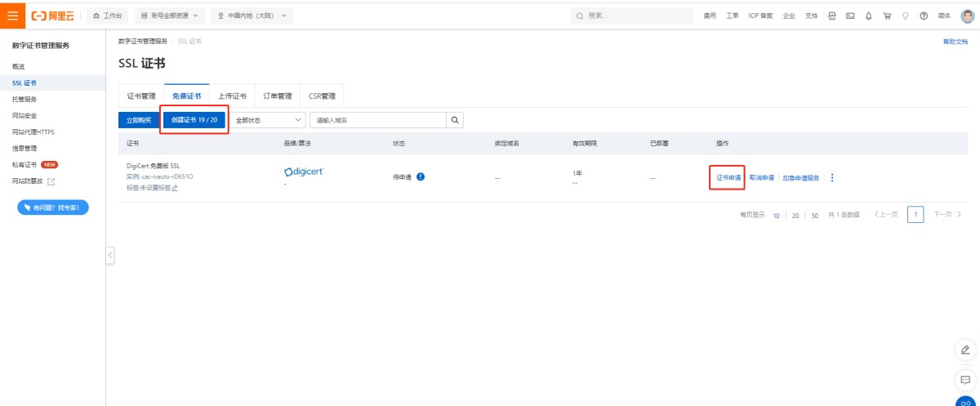Click the search magnifier next to domain input
The width and height of the screenshot is (980, 406).
[x=455, y=120]
